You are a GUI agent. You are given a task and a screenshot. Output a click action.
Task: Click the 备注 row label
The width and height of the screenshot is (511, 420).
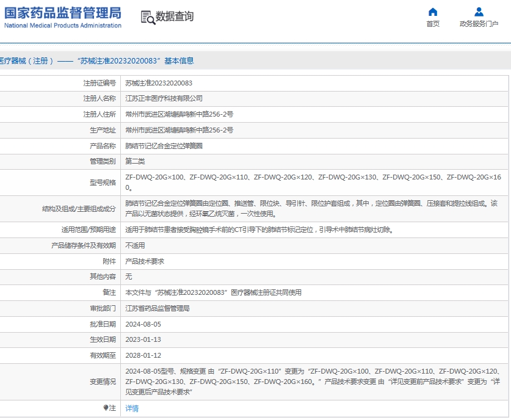109,293
